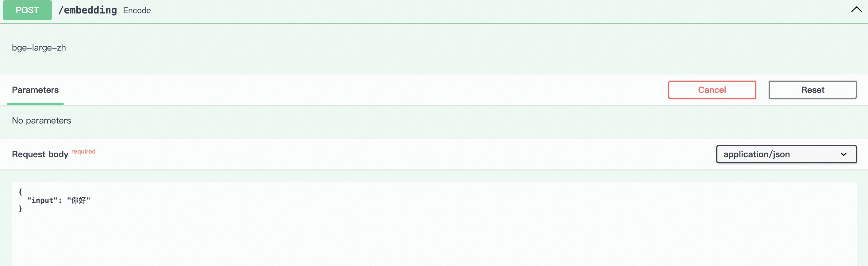This screenshot has height=266, width=868.
Task: Click the green POST method badge
Action: coord(27,10)
